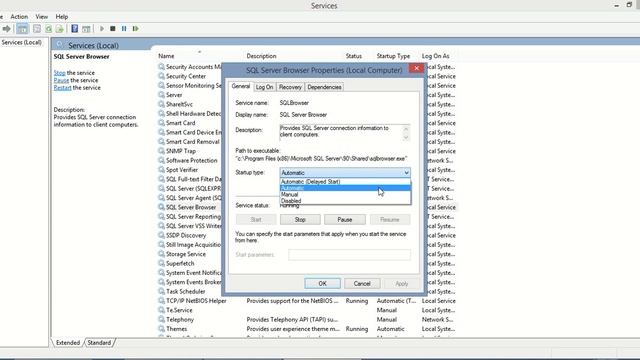Click the Export List toolbar icon
The image size is (640, 360).
60,29
